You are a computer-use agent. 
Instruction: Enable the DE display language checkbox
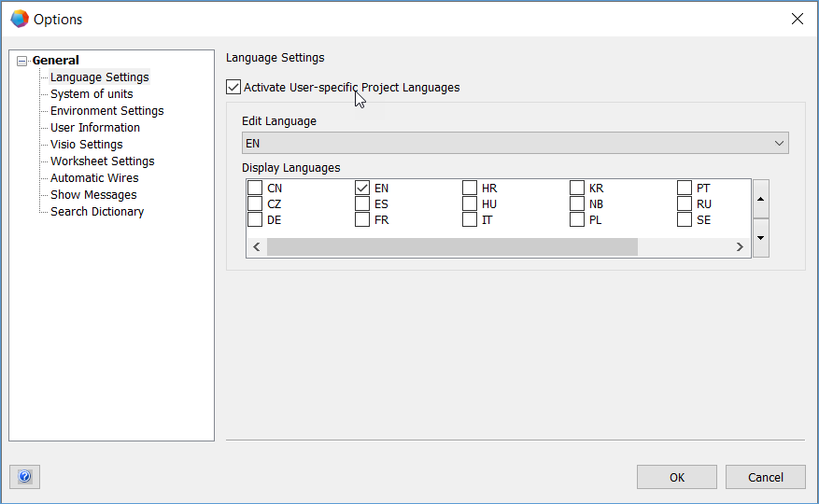(x=255, y=220)
